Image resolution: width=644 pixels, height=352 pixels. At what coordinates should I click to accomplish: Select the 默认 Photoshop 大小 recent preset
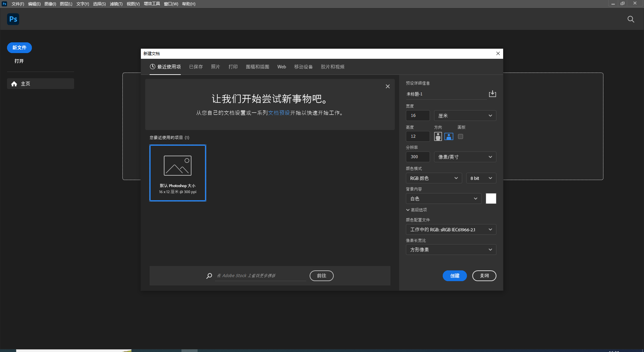[x=177, y=173]
